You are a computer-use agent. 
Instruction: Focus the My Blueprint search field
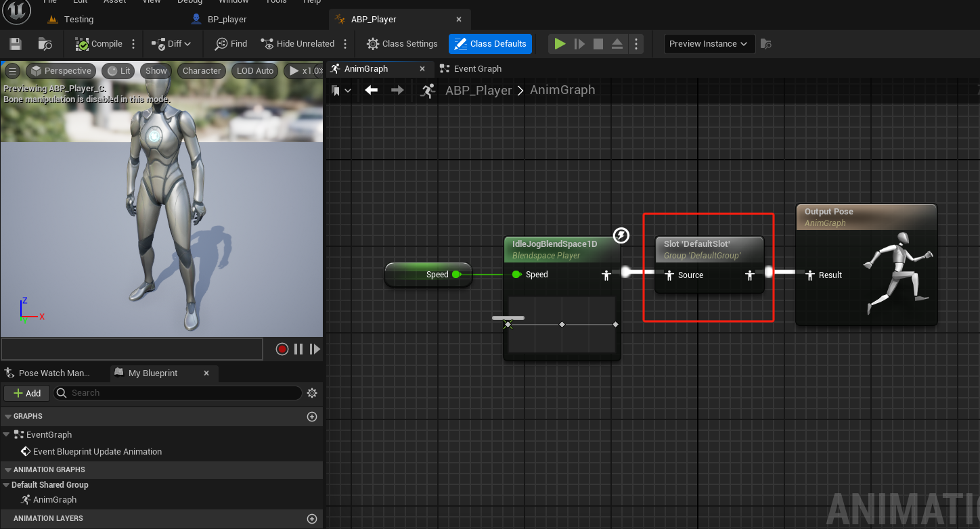click(x=177, y=393)
